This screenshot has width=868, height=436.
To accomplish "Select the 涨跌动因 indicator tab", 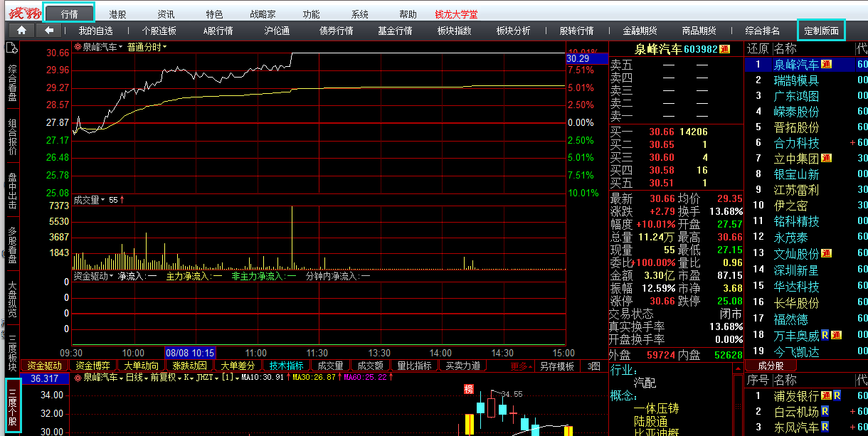I will pyautogui.click(x=189, y=366).
